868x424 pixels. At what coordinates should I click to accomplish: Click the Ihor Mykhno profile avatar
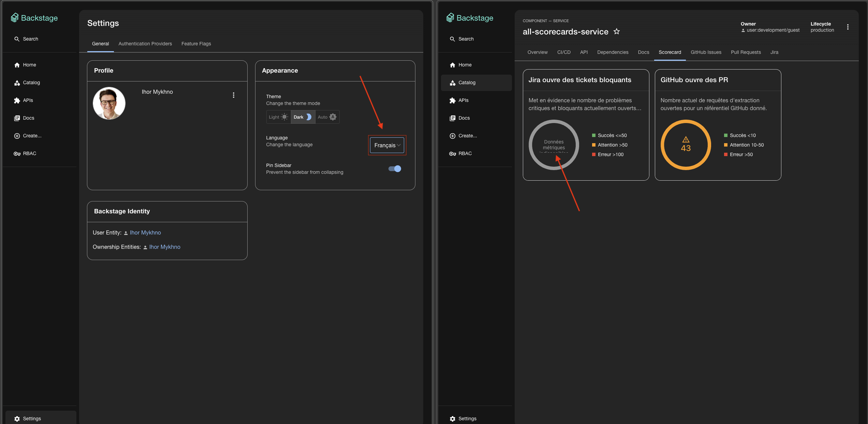pyautogui.click(x=109, y=103)
